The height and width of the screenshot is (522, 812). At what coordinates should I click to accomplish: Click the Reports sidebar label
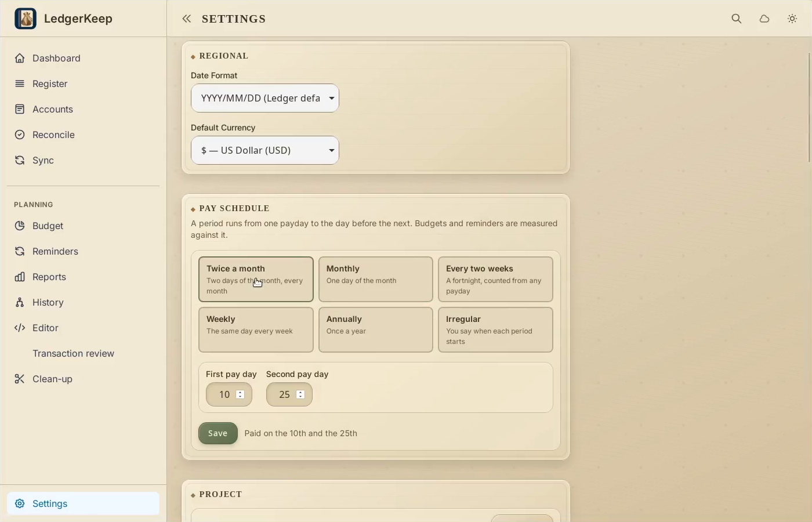[x=49, y=277]
